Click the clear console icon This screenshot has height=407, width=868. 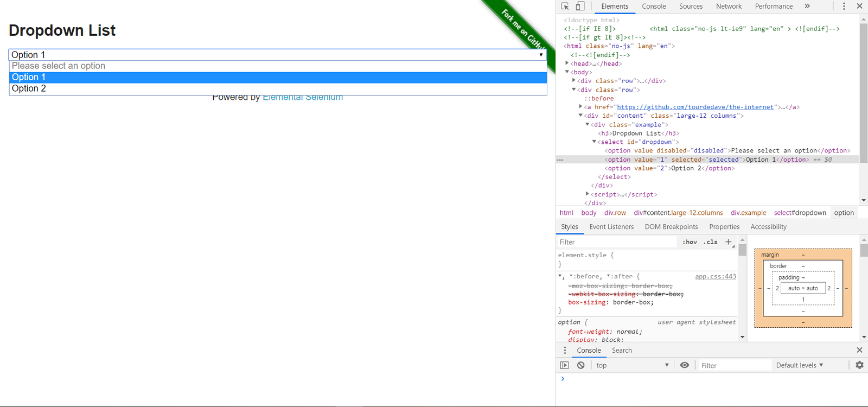tap(580, 365)
